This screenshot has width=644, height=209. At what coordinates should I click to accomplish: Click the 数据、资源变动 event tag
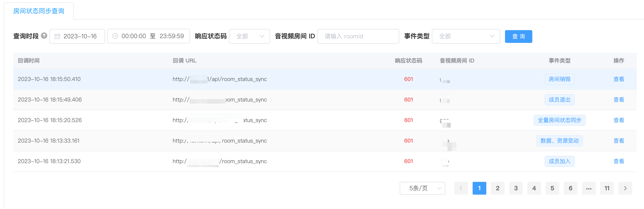coord(559,141)
